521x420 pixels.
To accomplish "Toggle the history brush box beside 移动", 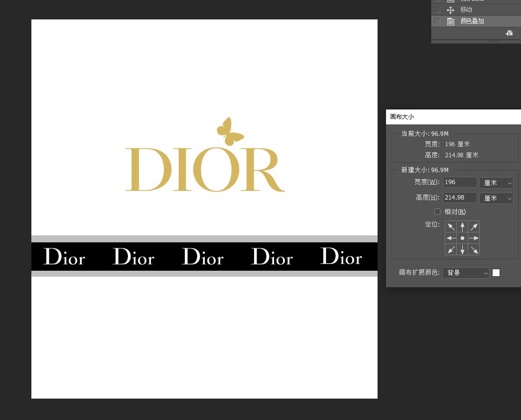I will [x=437, y=9].
